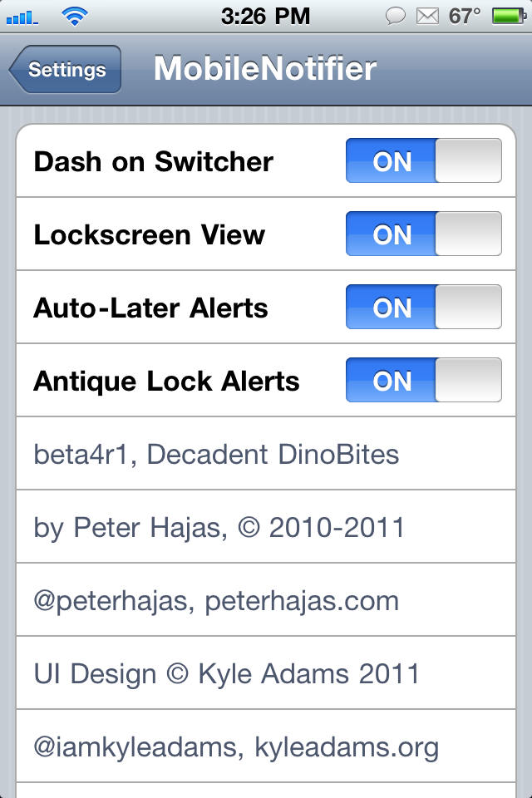
Task: Go back to Settings
Action: click(x=66, y=69)
